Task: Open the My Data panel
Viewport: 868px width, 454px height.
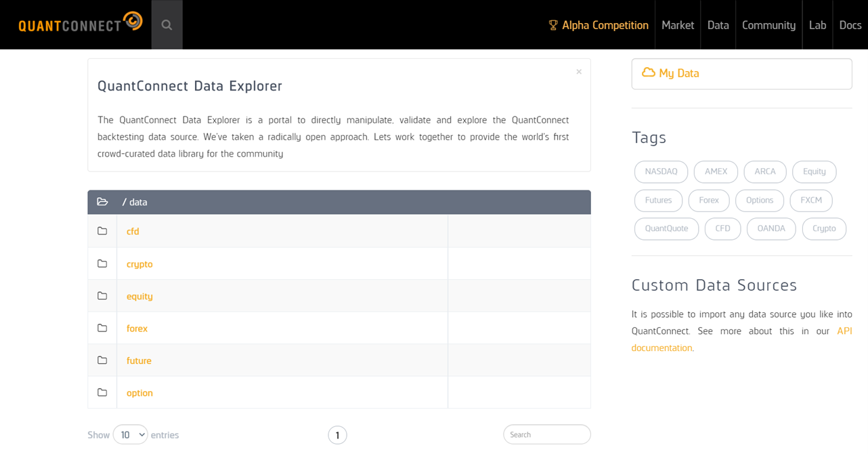Action: tap(741, 73)
